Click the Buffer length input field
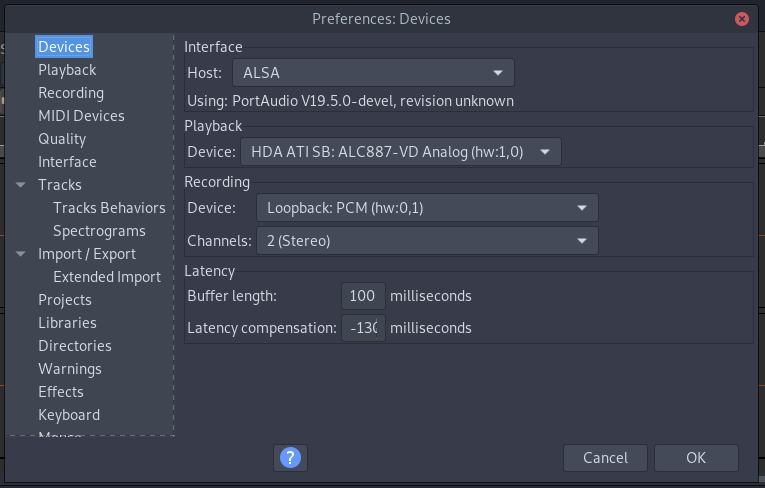The width and height of the screenshot is (765, 488). [x=363, y=296]
